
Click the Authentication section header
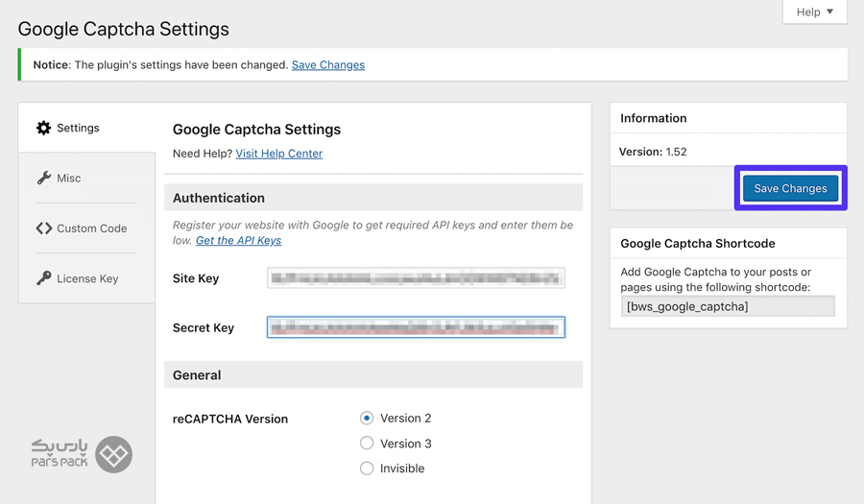pos(373,198)
